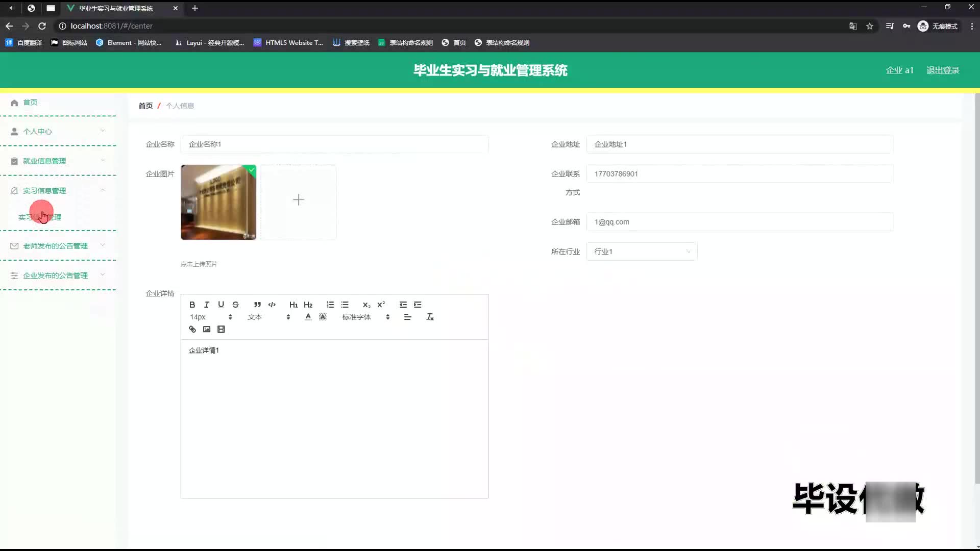Insert a blockquote in the editor
This screenshot has width=980, height=551.
pyautogui.click(x=257, y=305)
